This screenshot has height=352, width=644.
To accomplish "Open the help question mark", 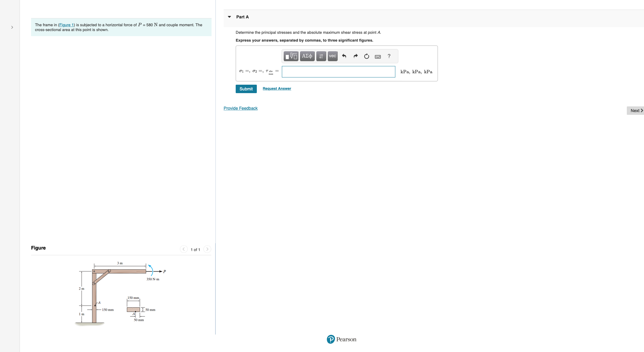I will [x=389, y=56].
